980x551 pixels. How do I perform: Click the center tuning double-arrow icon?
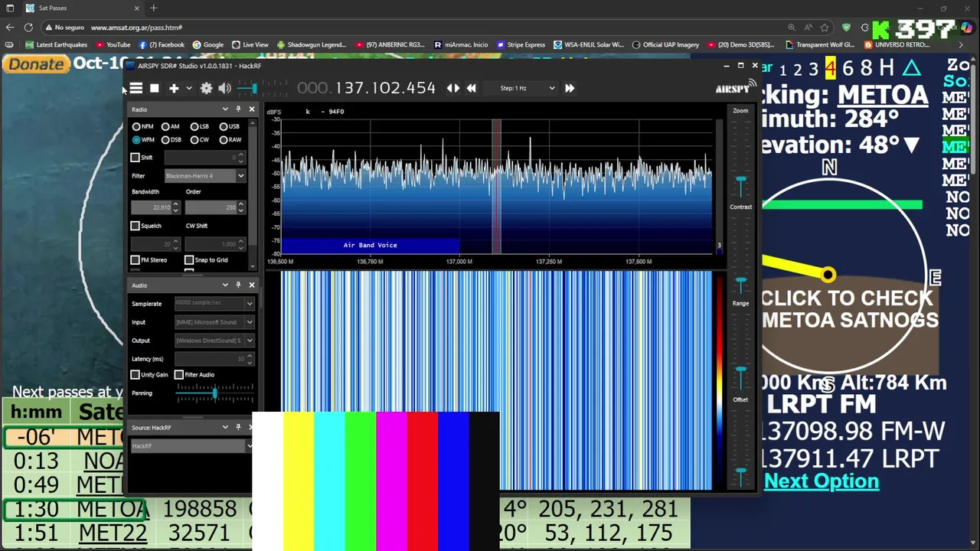(453, 88)
